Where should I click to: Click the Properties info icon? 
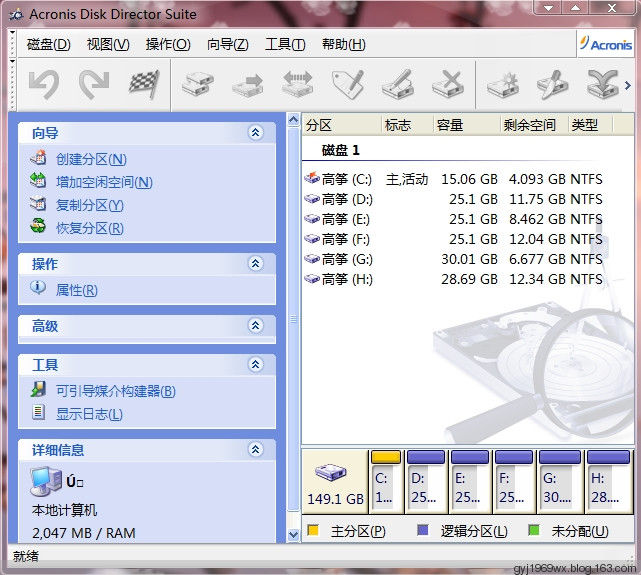(38, 288)
